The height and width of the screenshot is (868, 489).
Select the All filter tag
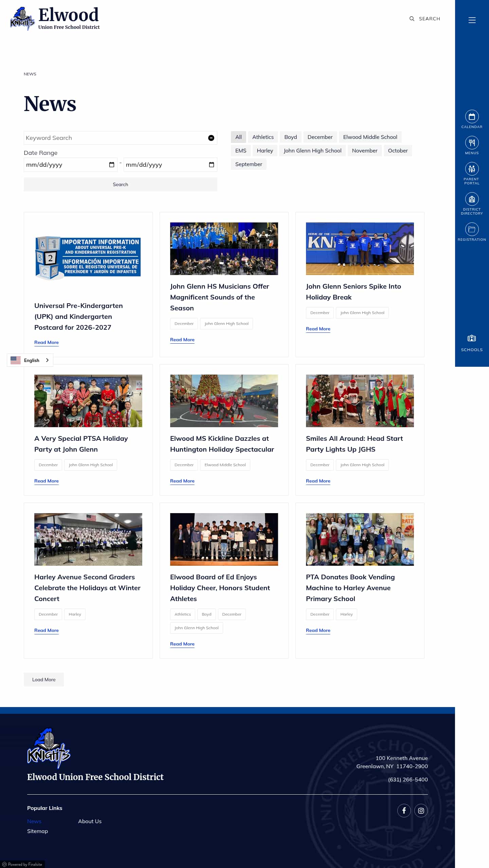(x=238, y=137)
